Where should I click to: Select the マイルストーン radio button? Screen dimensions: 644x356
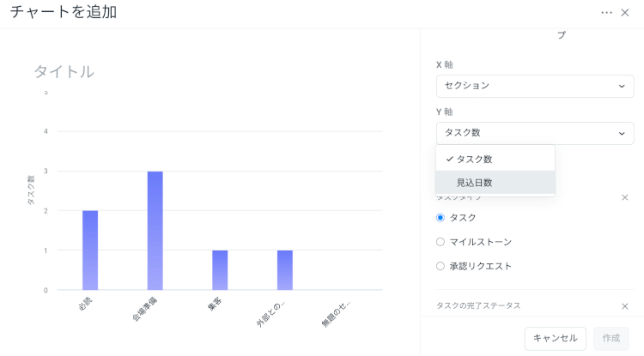point(440,242)
